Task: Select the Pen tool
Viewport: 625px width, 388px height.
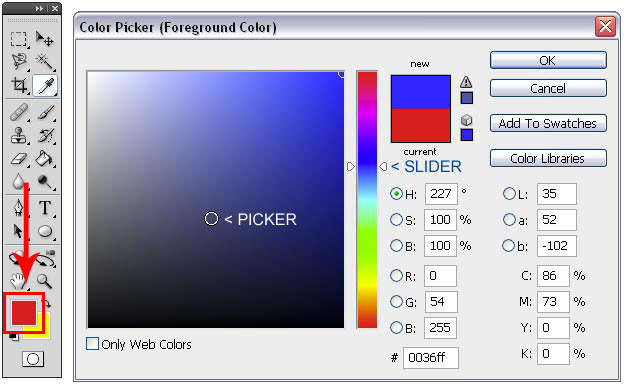Action: pos(19,208)
